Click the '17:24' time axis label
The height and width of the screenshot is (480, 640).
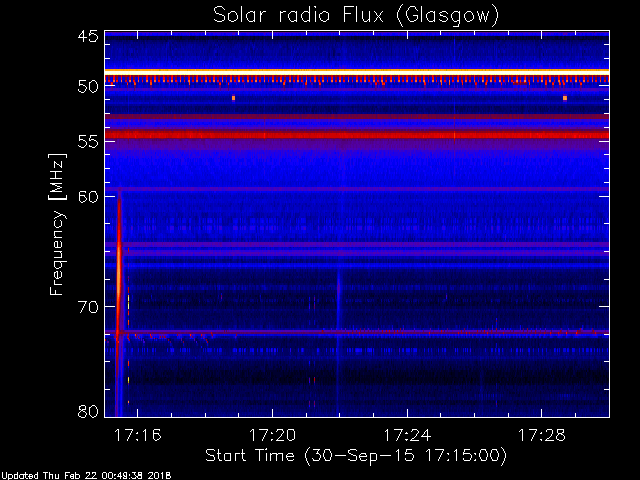[x=407, y=436]
